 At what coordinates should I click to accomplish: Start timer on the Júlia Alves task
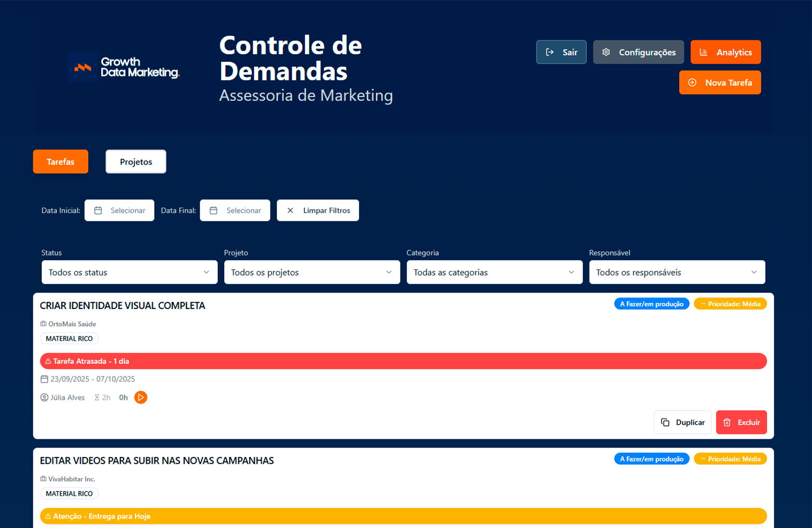coord(141,397)
